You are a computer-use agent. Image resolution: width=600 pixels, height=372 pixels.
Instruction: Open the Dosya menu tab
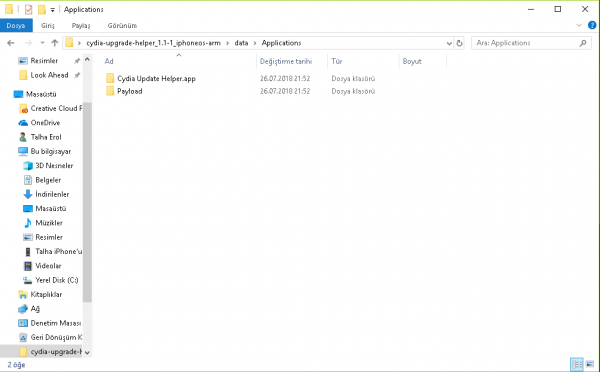[16, 26]
